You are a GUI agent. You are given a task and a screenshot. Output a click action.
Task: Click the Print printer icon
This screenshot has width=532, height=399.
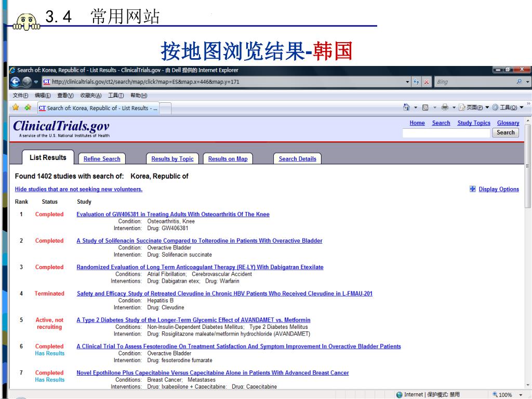(445, 108)
